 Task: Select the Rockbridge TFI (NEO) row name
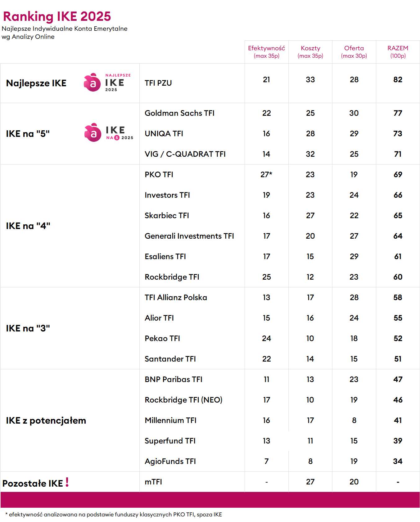pos(183,400)
